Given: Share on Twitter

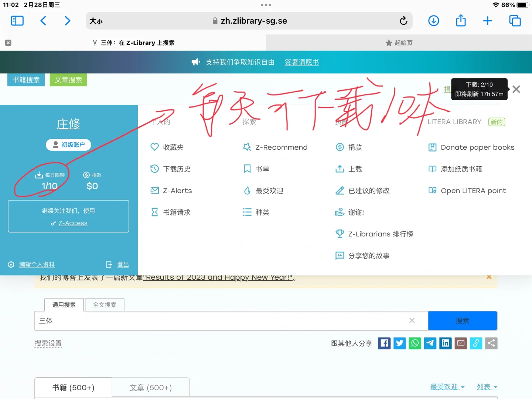Looking at the screenshot, I should click(400, 343).
